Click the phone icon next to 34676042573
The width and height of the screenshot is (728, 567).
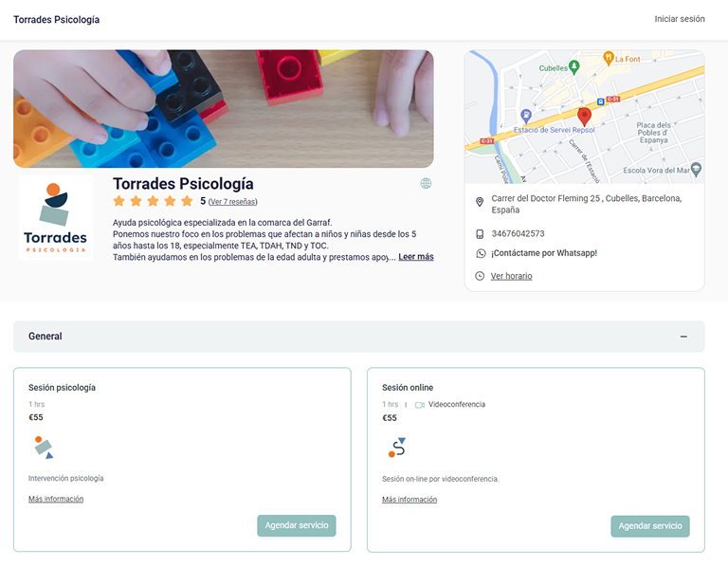(x=480, y=234)
